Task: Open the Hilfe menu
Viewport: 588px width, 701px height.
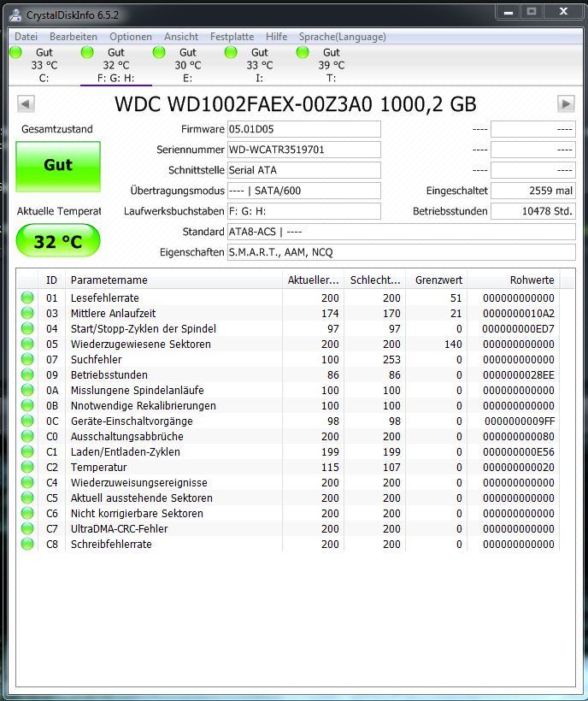Action: (277, 37)
